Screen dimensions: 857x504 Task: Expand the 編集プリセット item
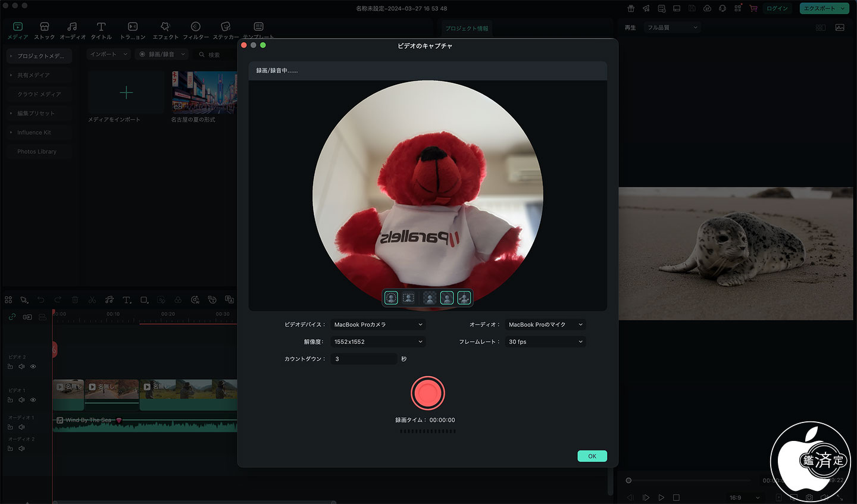pyautogui.click(x=39, y=113)
